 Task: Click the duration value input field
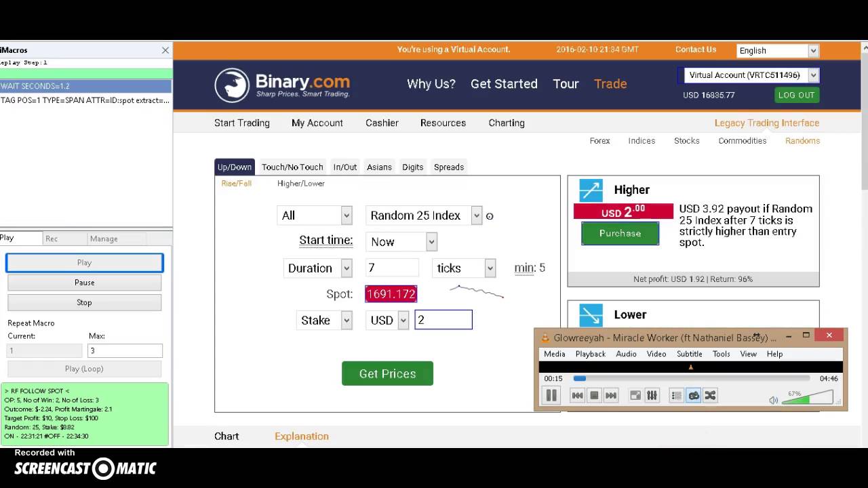coord(392,268)
